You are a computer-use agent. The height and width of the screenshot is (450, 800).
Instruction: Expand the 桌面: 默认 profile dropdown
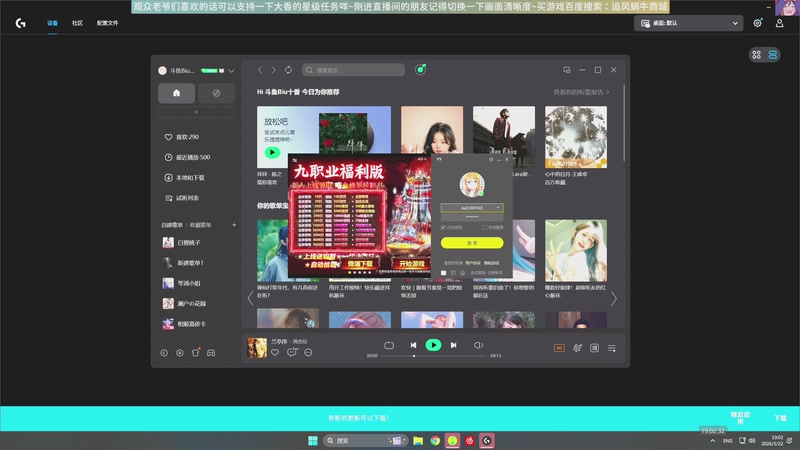pyautogui.click(x=688, y=23)
